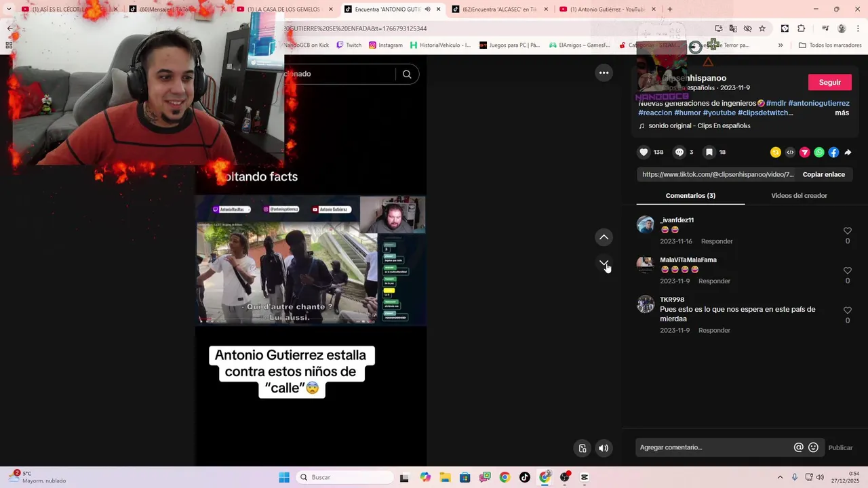Open embed code with the </> icon

pos(790,152)
